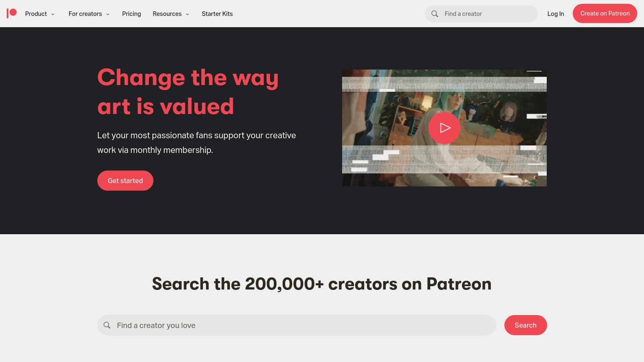Image resolution: width=644 pixels, height=362 pixels.
Task: Click the red Search button
Action: coord(525,325)
